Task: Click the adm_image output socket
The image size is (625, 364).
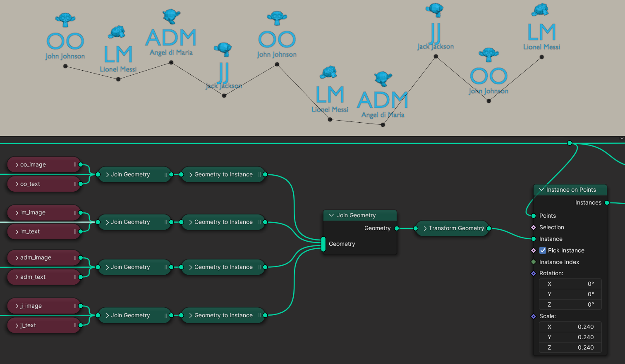Action: 81,257
